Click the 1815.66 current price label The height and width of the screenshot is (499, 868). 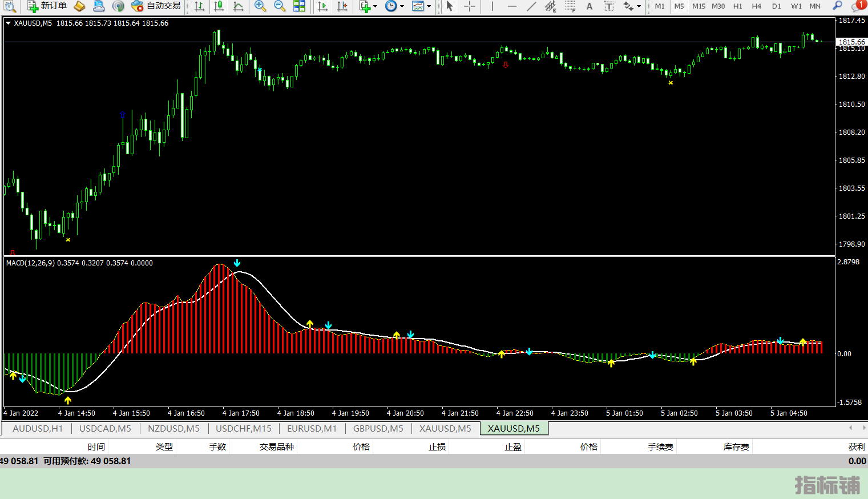(x=851, y=42)
